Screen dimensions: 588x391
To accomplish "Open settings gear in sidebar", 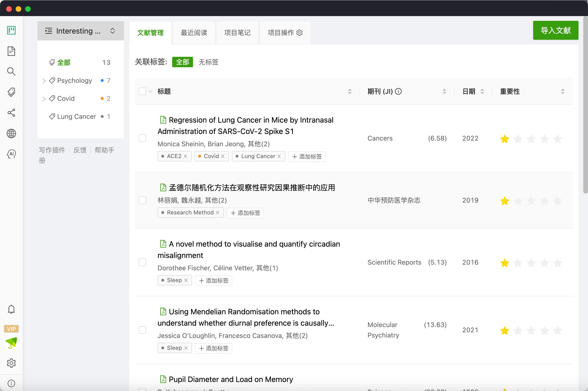I will point(11,363).
